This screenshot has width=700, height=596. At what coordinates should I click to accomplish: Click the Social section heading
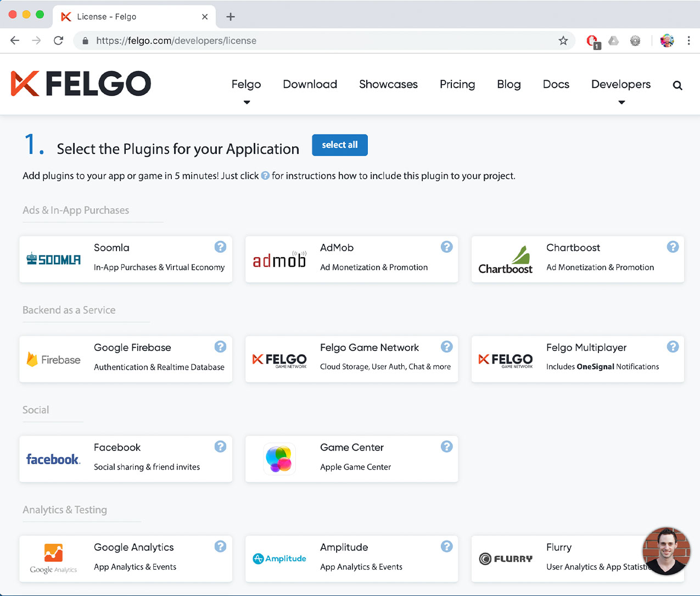(36, 410)
